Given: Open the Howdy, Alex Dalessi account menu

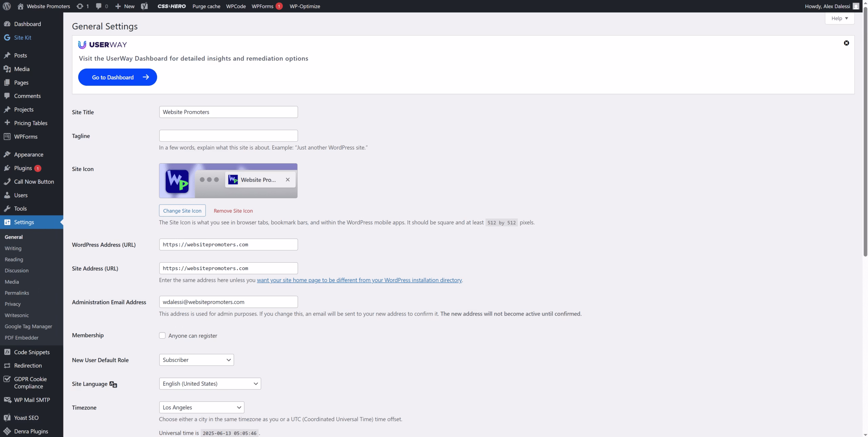Looking at the screenshot, I should [x=831, y=6].
